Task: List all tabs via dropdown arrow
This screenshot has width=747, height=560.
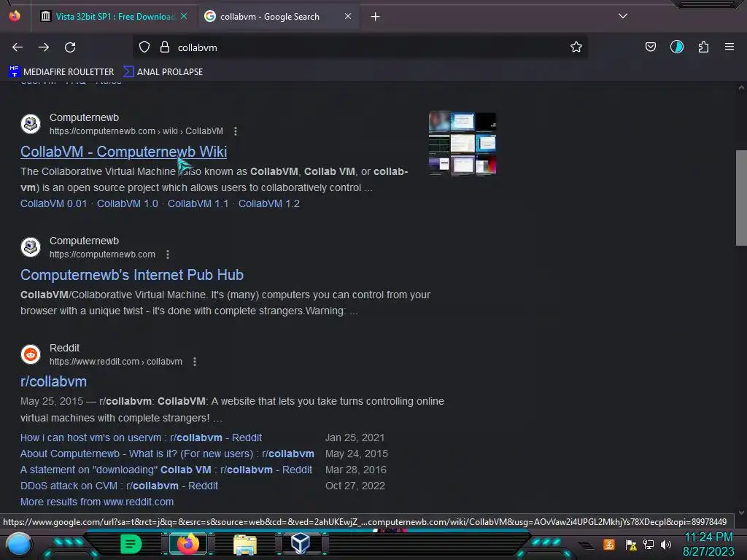Action: click(x=623, y=16)
